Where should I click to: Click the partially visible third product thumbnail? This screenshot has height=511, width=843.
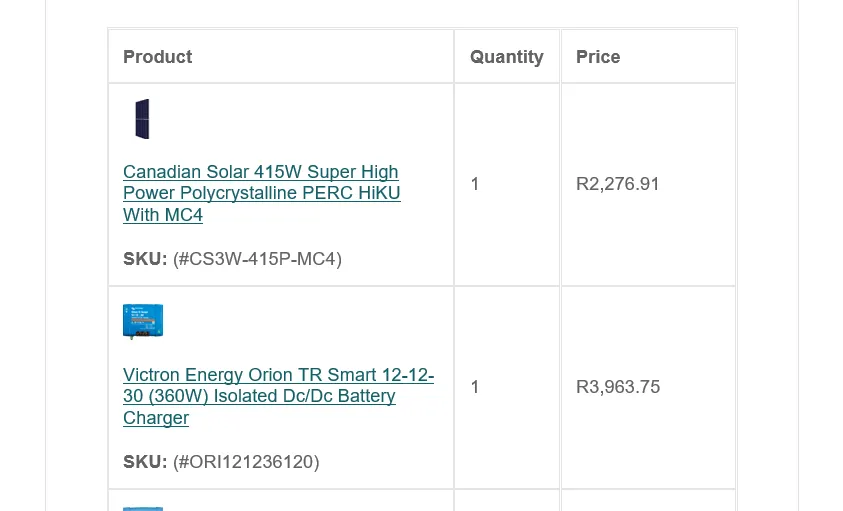pos(143,508)
